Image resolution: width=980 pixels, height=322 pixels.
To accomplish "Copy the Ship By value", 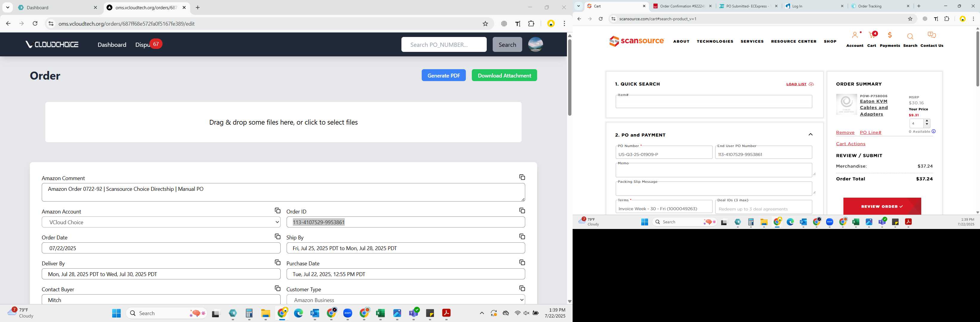I will [522, 236].
